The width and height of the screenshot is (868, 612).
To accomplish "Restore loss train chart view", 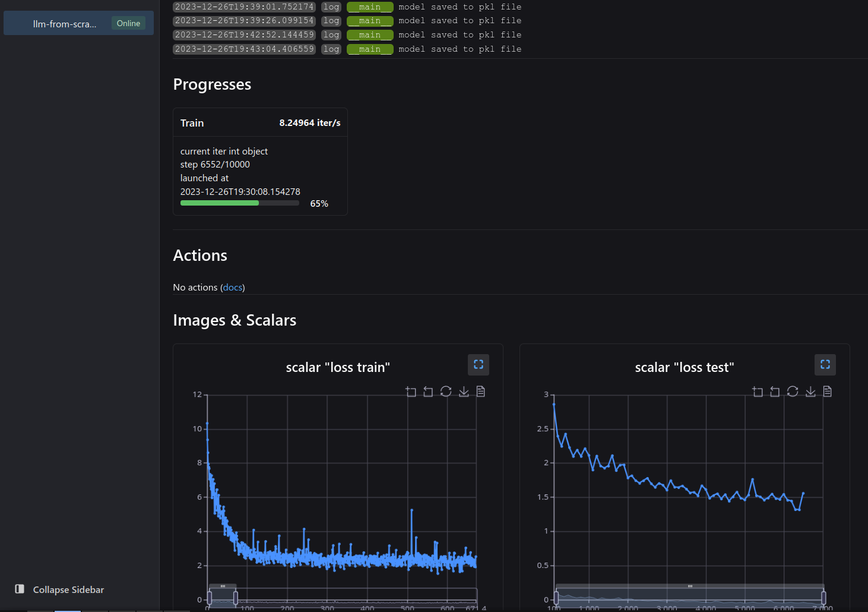I will click(x=446, y=392).
